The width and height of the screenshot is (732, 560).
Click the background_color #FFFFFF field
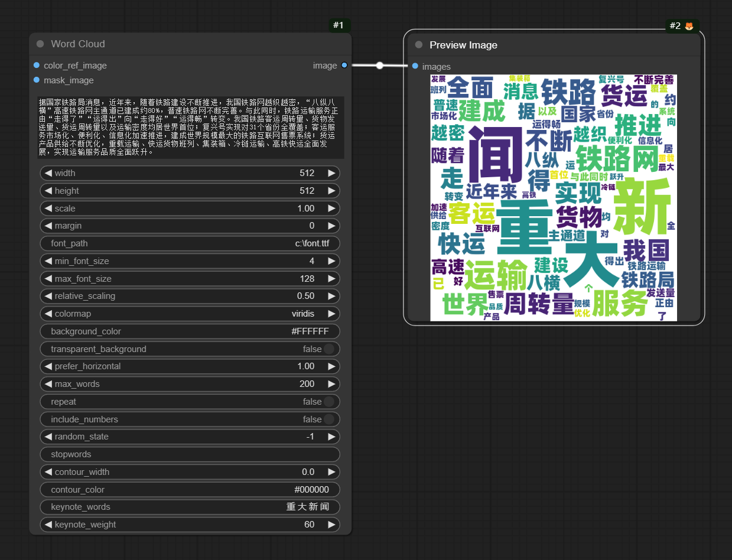pos(190,331)
